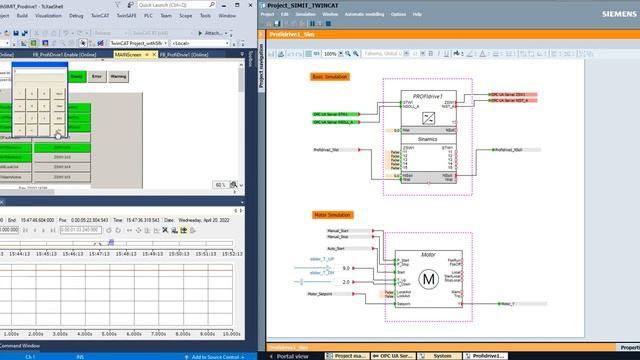Click the TwinCAT activate configuration icon
Viewport: 640px width, 360px height.
click(24, 43)
